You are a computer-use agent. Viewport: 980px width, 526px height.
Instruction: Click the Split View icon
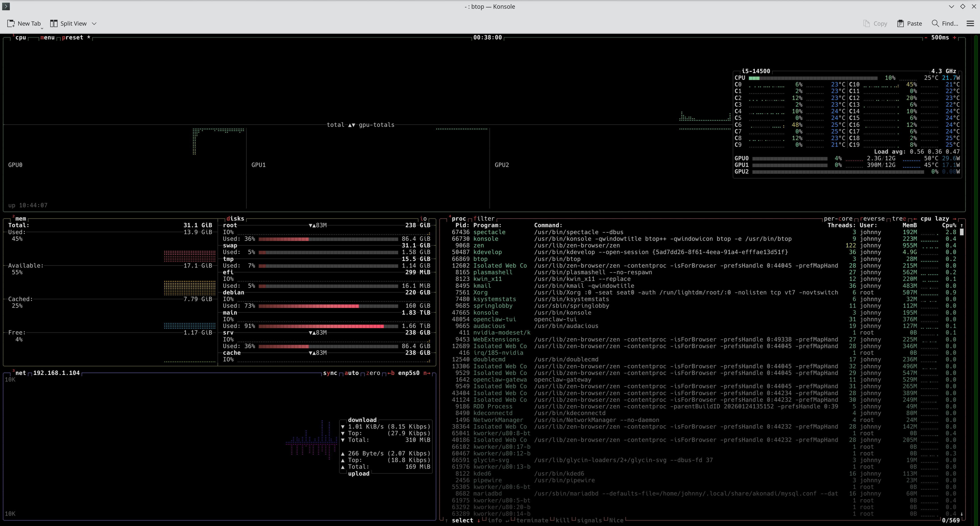[x=54, y=23]
